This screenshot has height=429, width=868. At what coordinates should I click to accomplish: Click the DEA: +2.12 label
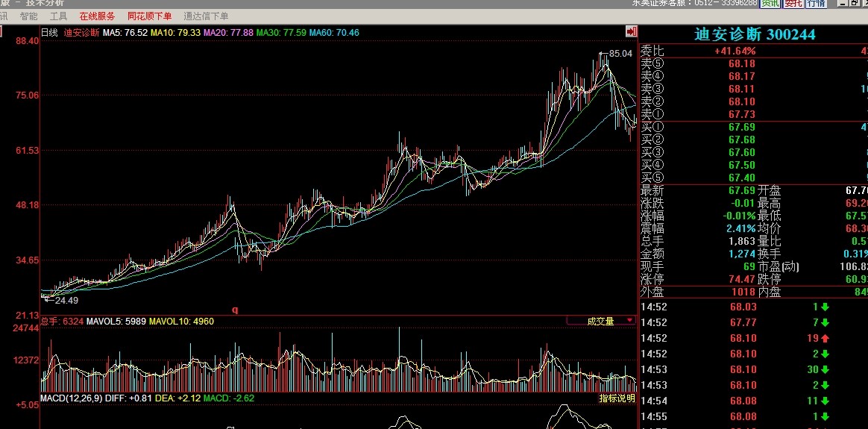pos(177,398)
